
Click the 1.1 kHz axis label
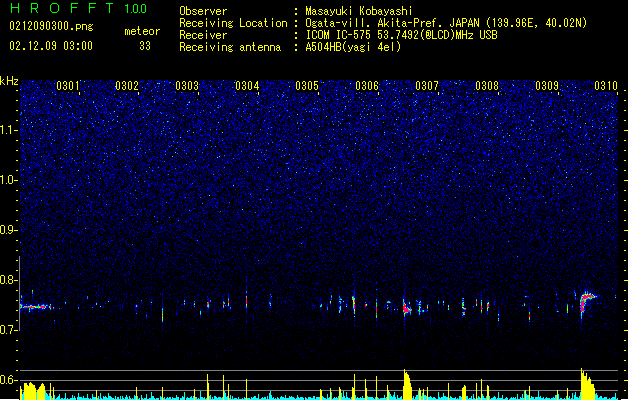[9, 130]
